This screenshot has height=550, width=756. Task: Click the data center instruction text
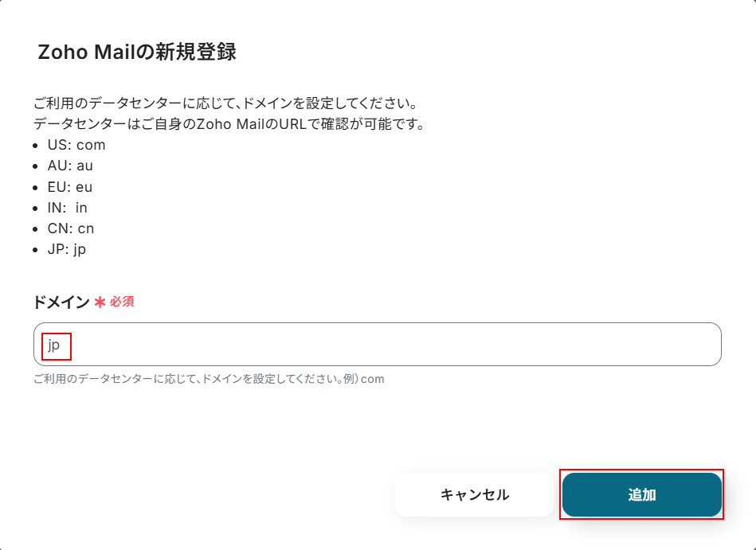click(x=223, y=102)
